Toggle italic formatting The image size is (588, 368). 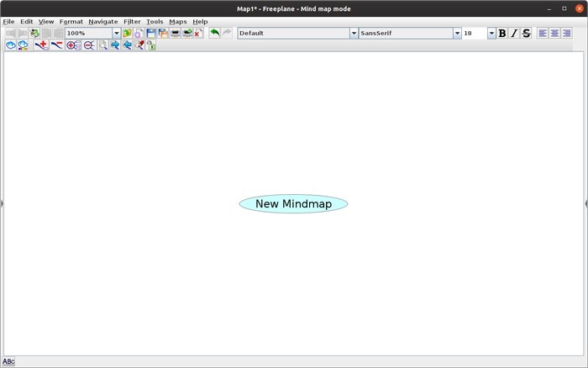click(514, 33)
